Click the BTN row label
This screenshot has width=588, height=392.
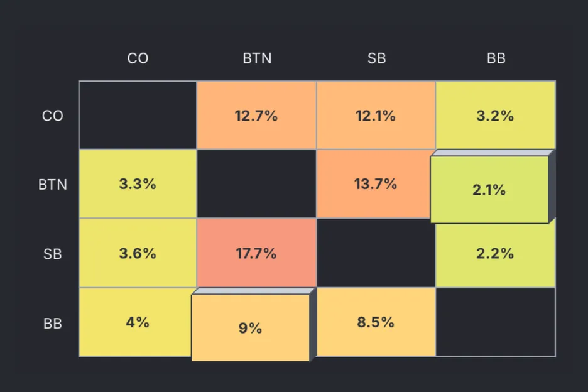coord(53,185)
